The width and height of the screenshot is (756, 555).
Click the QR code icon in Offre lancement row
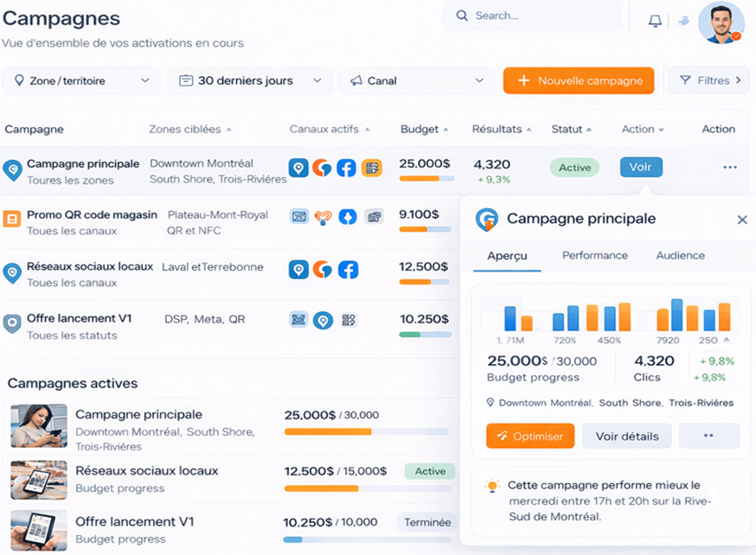click(x=349, y=320)
